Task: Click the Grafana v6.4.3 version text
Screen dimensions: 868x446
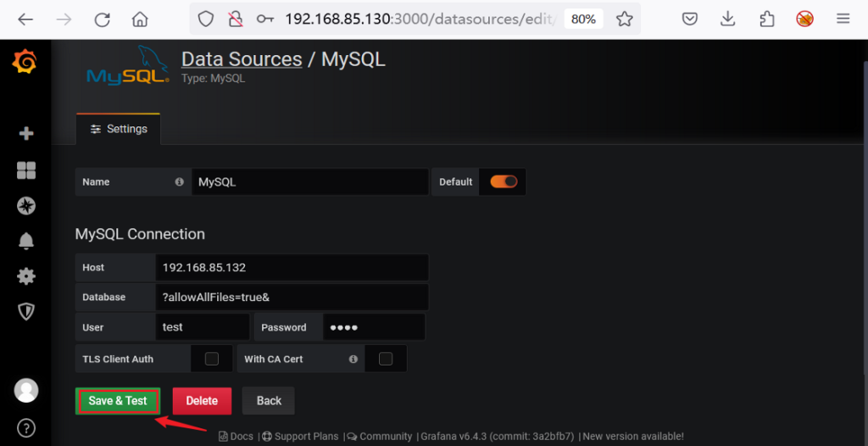Action: pyautogui.click(x=497, y=437)
